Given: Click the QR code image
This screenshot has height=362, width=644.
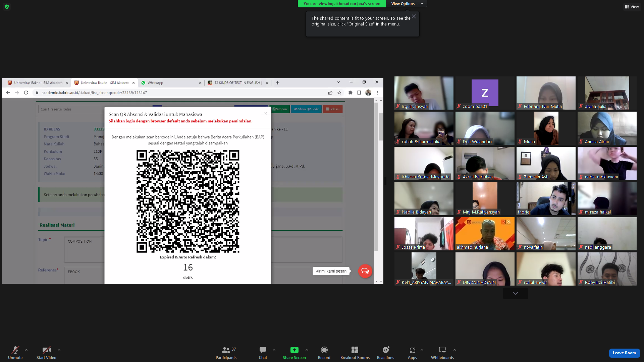Looking at the screenshot, I should [x=188, y=201].
